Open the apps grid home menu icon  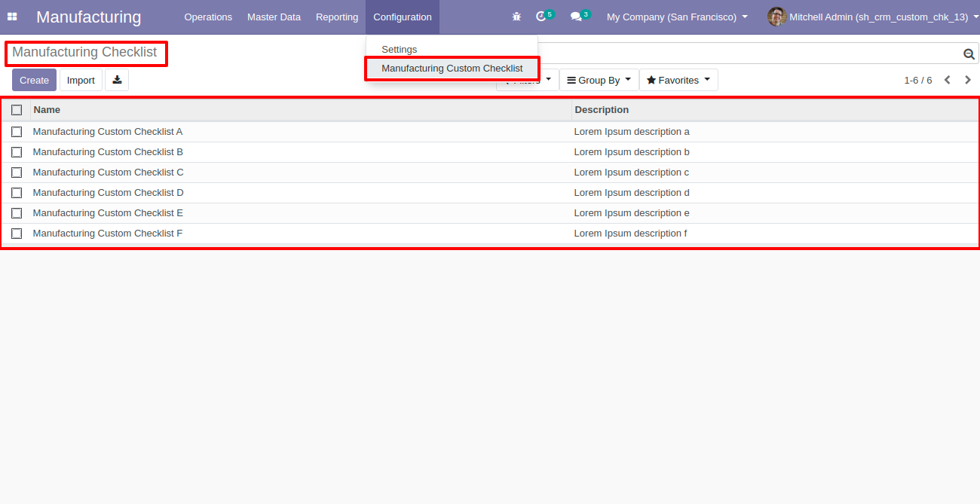point(12,17)
